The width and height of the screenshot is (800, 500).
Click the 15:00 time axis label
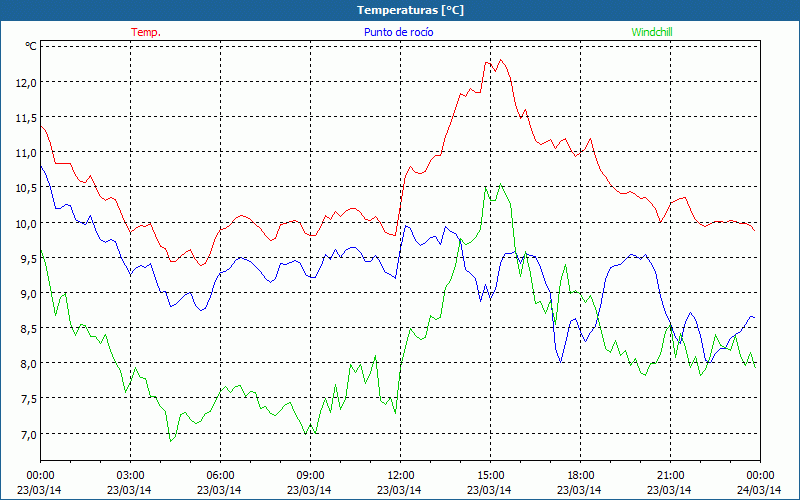490,476
